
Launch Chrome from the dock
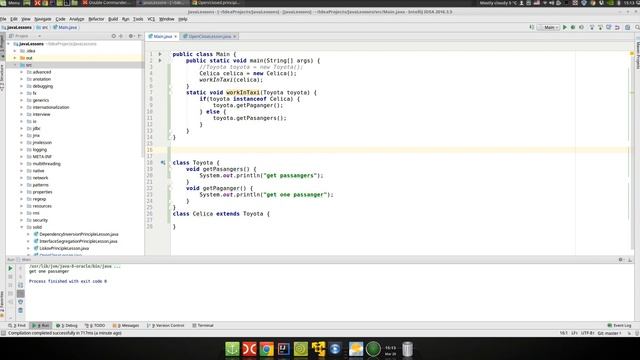tap(267, 349)
